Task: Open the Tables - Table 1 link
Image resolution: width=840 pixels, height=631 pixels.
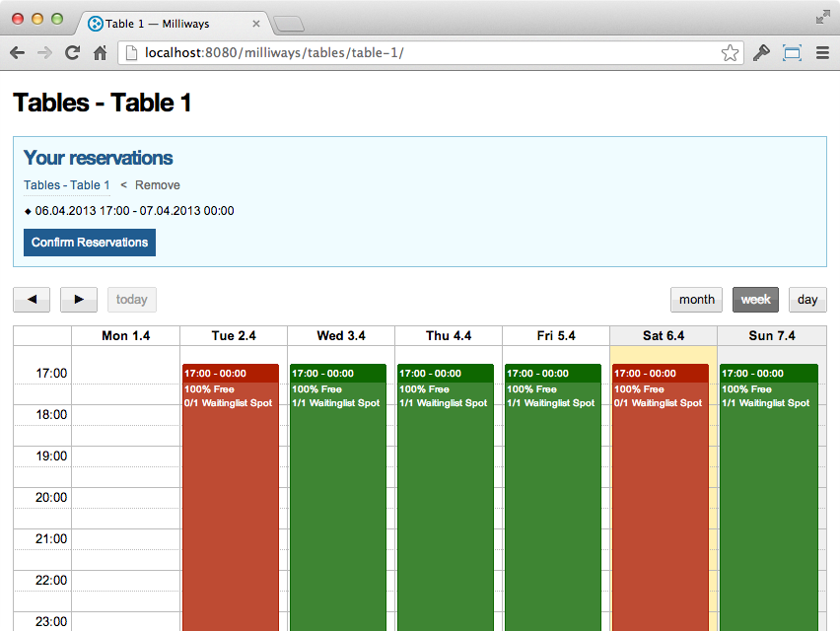Action: 66,184
